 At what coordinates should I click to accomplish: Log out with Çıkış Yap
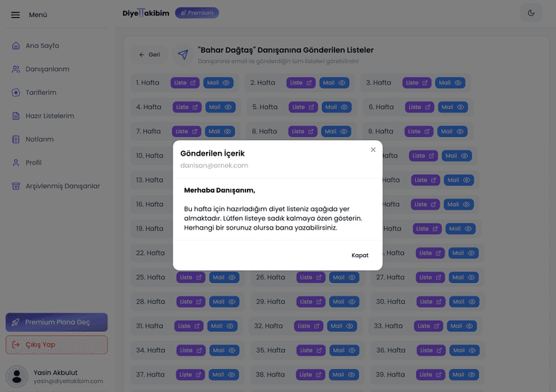pos(56,345)
